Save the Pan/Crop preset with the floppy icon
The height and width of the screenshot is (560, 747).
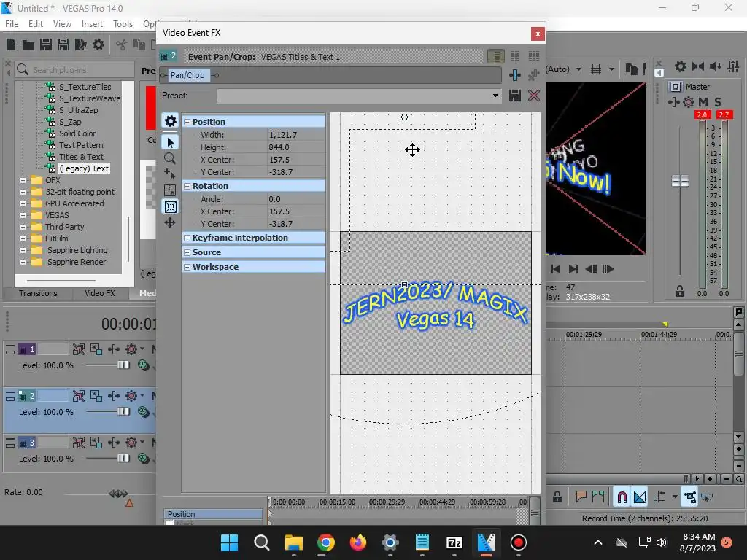pos(514,96)
